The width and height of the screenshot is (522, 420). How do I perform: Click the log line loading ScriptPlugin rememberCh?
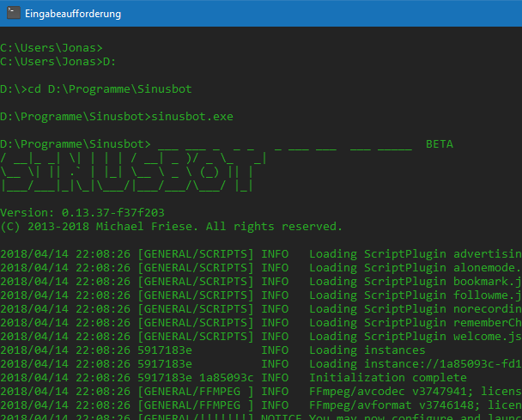point(261,323)
